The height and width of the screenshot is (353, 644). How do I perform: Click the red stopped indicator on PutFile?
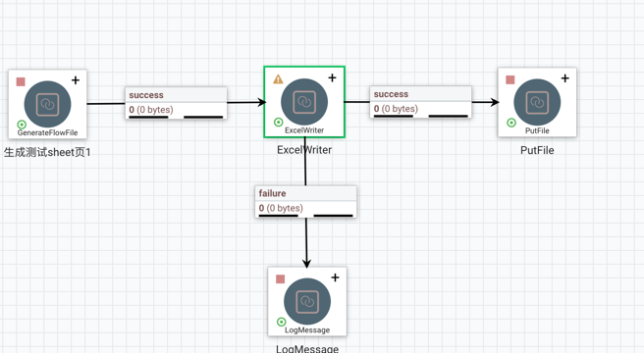[510, 79]
